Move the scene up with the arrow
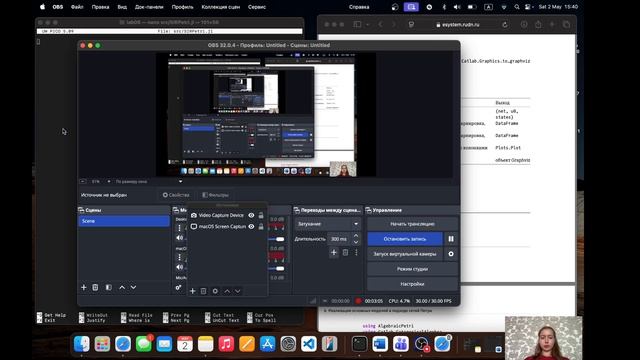Viewport: 640px width, 360px height. [x=122, y=287]
